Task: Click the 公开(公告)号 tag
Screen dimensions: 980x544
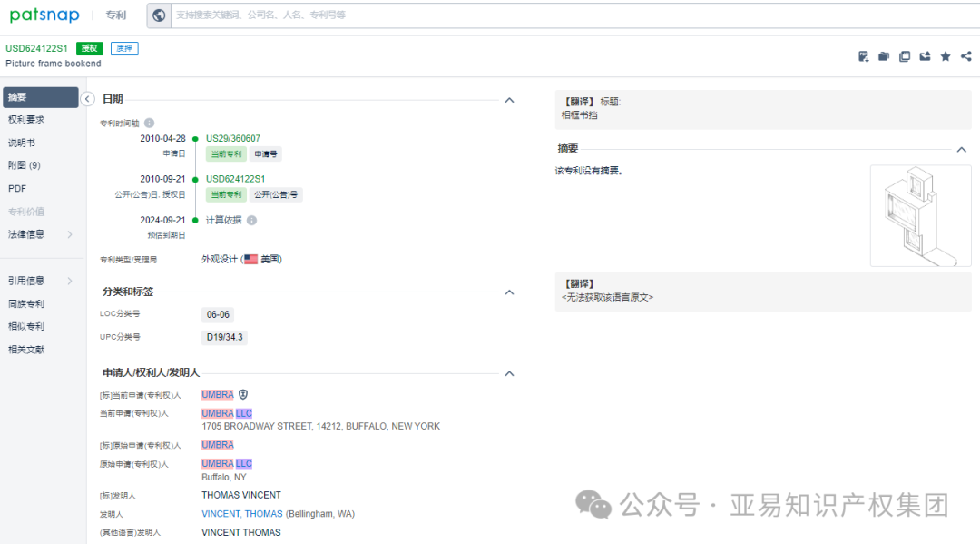Action: (x=276, y=194)
